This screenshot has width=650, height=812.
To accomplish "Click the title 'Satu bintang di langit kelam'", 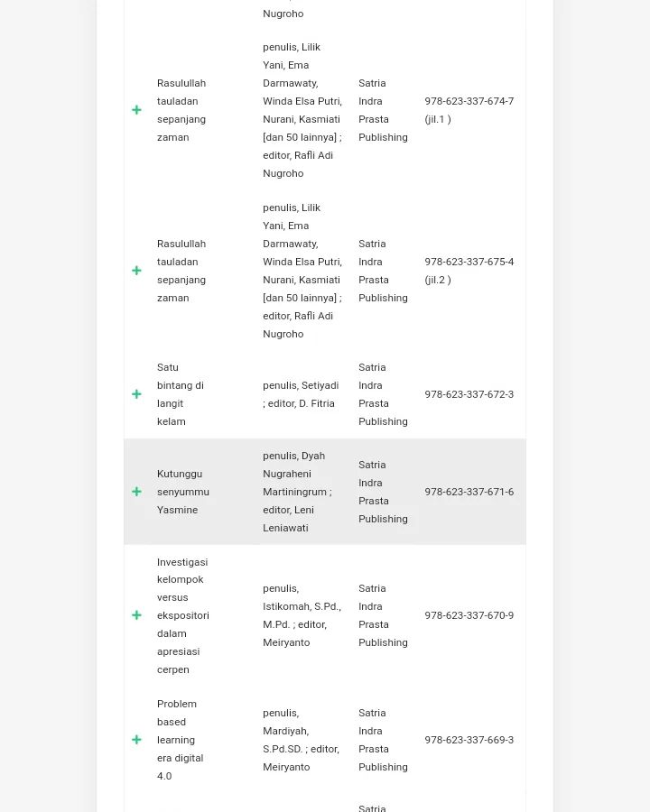I will 181,394.
